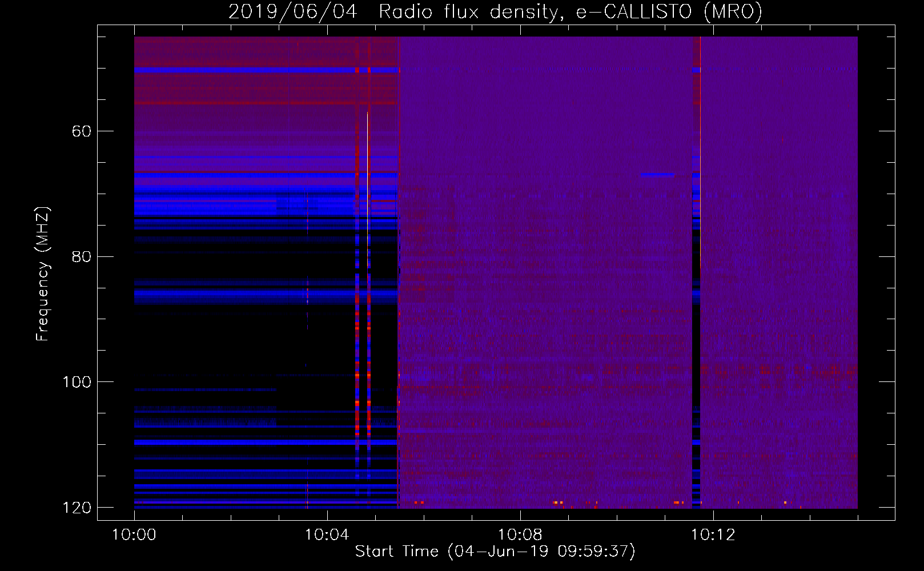Click the 100 frequency tick label
The height and width of the screenshot is (571, 924).
point(77,381)
